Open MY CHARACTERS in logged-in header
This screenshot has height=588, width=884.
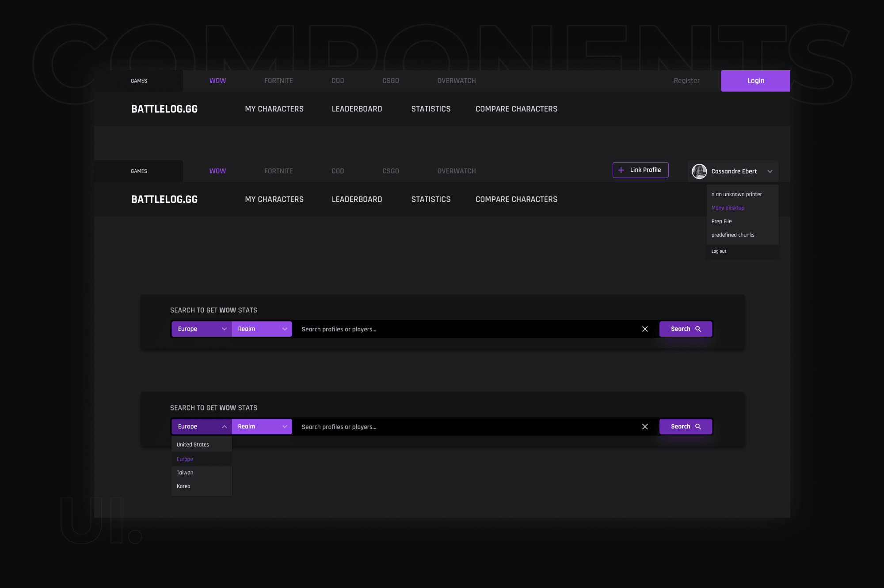click(x=274, y=200)
